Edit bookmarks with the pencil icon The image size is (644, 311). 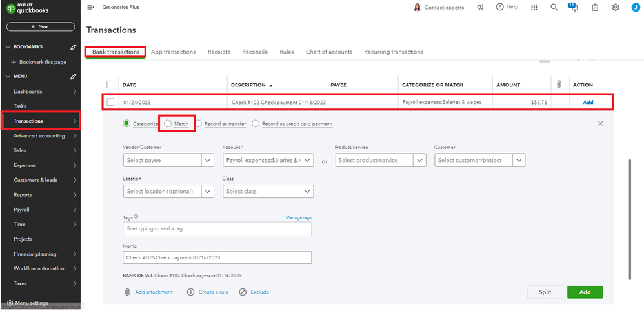click(74, 47)
